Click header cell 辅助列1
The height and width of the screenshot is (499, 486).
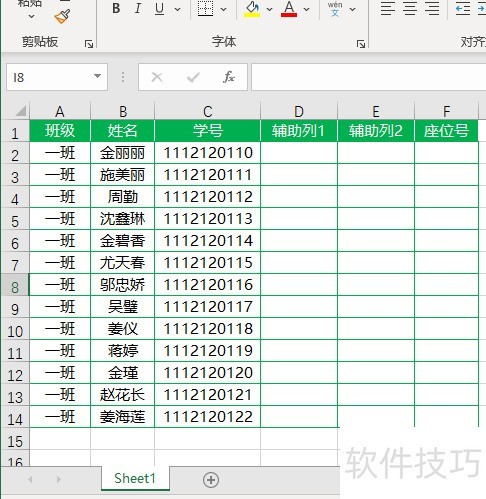point(299,131)
